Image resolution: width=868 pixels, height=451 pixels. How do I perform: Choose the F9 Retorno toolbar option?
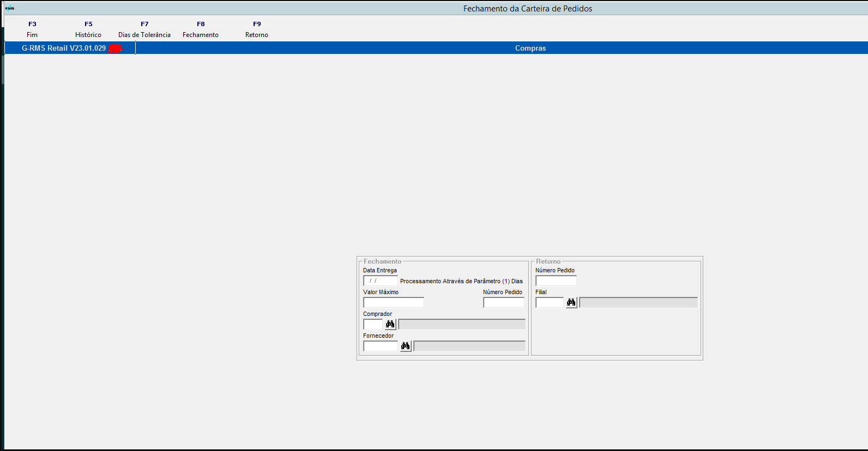(x=257, y=29)
